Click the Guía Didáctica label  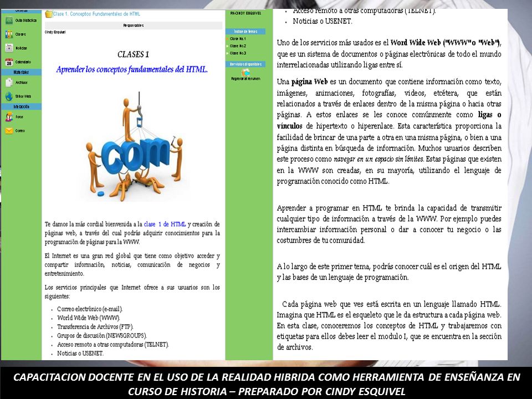26,21
